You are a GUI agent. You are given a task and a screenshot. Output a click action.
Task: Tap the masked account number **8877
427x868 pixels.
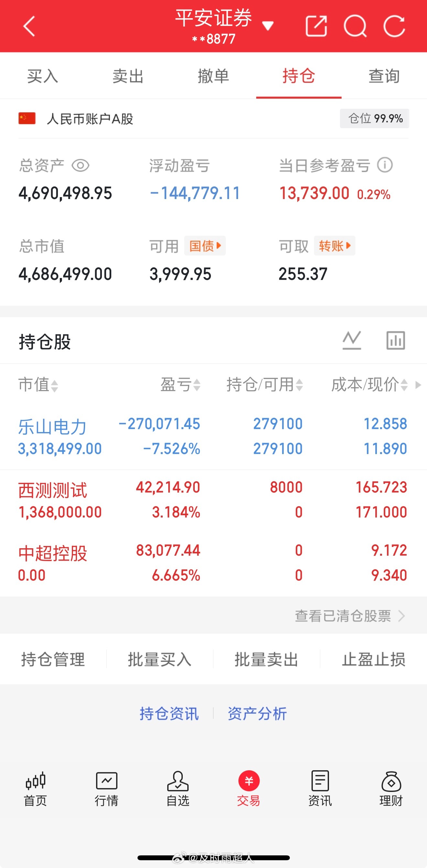[213, 39]
